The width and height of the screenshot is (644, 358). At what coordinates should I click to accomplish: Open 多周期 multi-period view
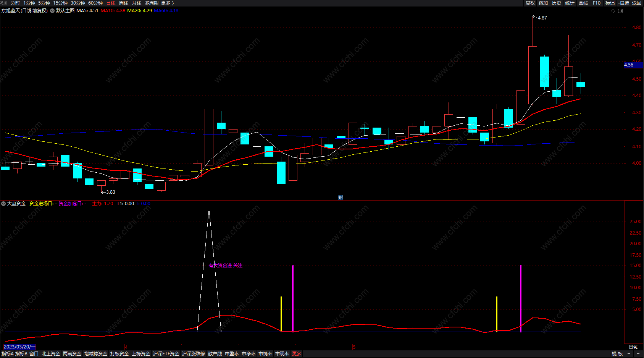[151, 3]
